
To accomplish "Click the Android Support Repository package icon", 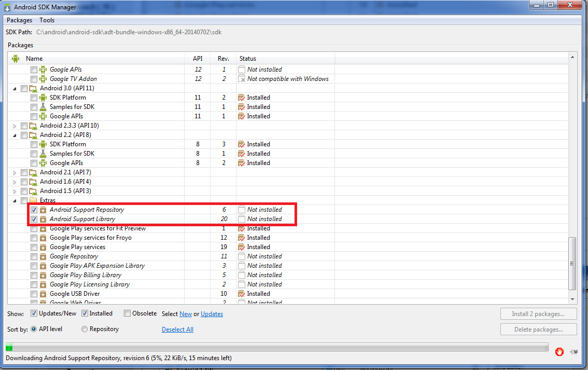I will 43,210.
